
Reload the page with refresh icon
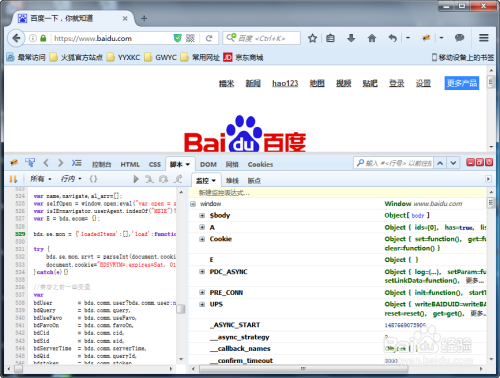pyautogui.click(x=209, y=38)
